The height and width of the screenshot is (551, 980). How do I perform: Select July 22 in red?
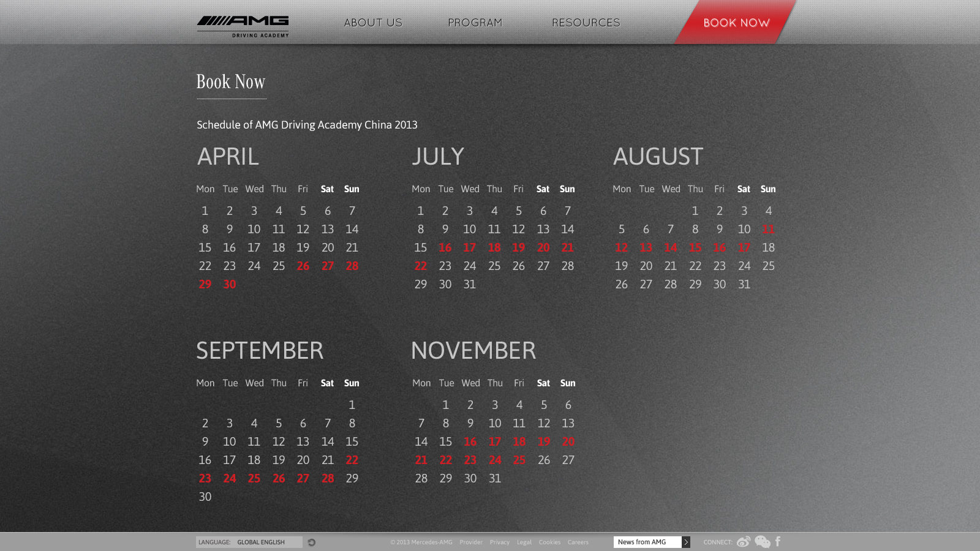[421, 266]
